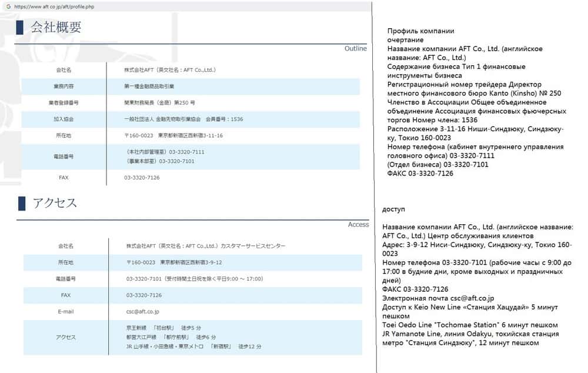
Task: Click the FAX number in the Outline table
Action: click(x=142, y=178)
